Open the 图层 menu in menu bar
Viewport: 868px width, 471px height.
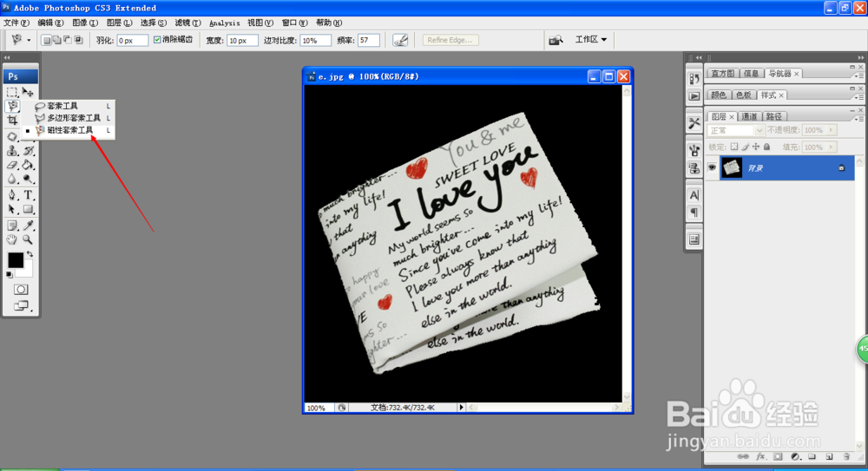119,23
